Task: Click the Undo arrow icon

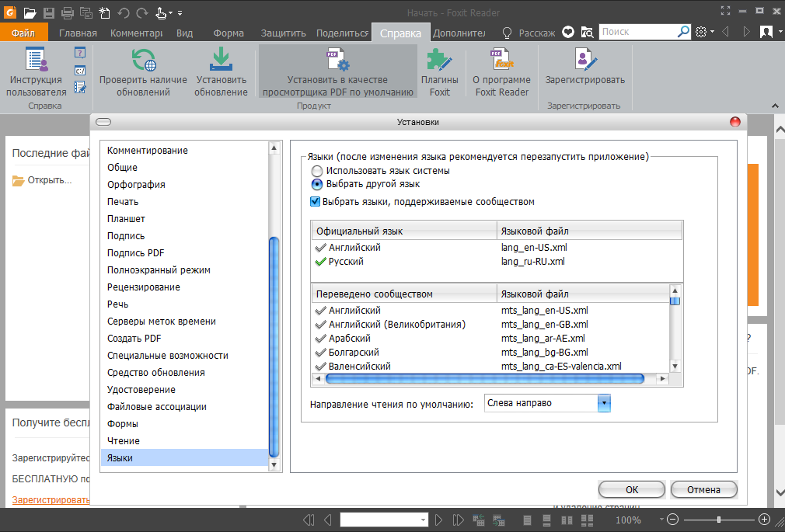Action: click(123, 12)
